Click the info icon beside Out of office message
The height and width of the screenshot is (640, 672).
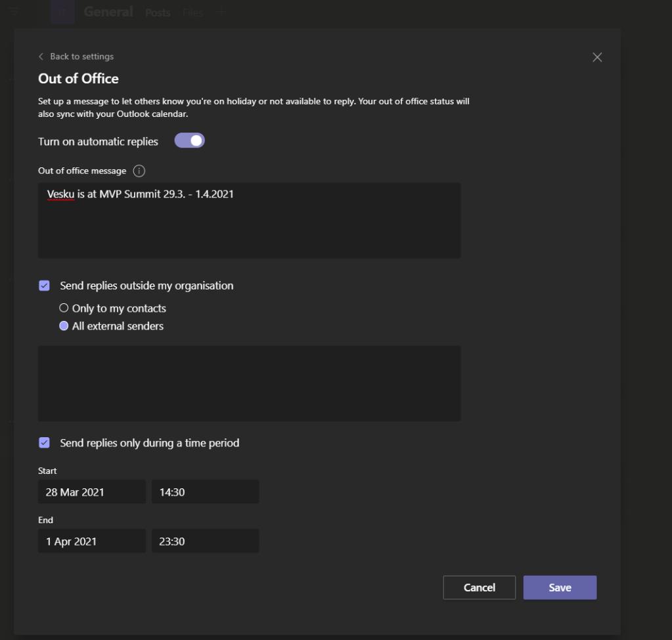point(139,171)
